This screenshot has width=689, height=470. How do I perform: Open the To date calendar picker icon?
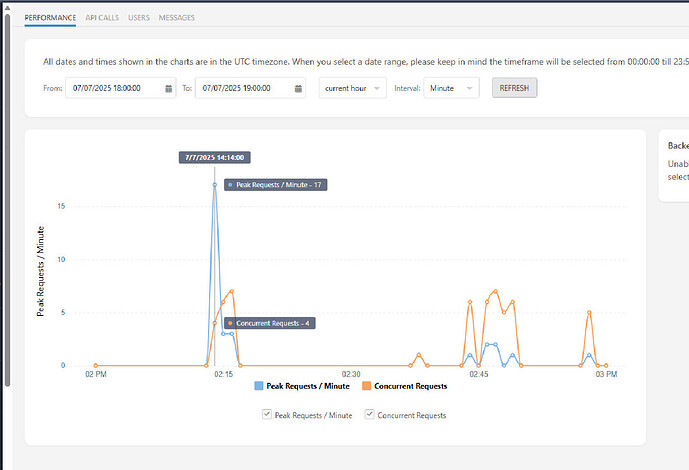coord(299,88)
